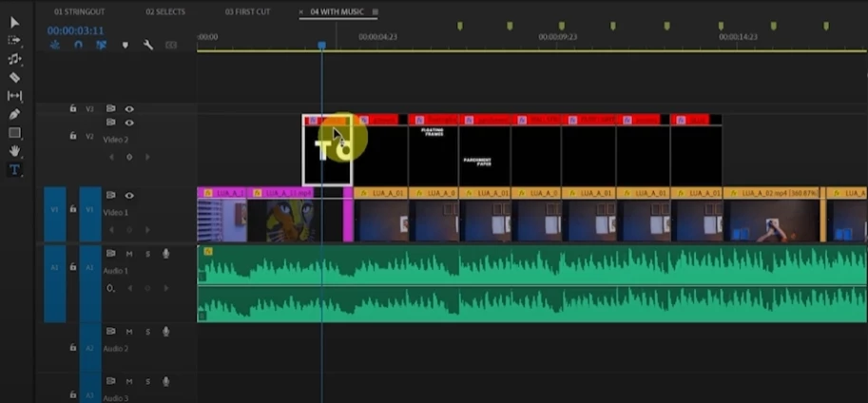
Task: Select the Selection arrow tool
Action: (x=14, y=22)
